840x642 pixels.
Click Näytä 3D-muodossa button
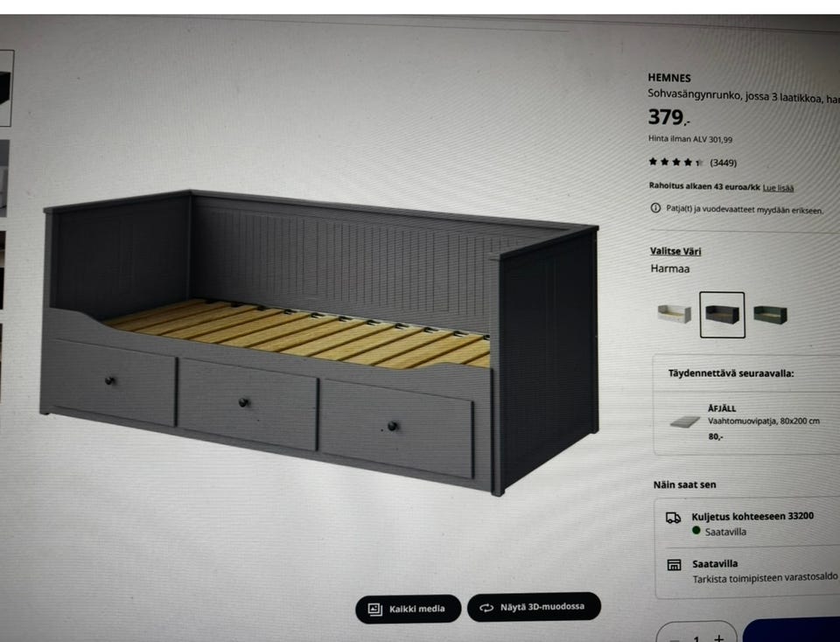tap(534, 607)
